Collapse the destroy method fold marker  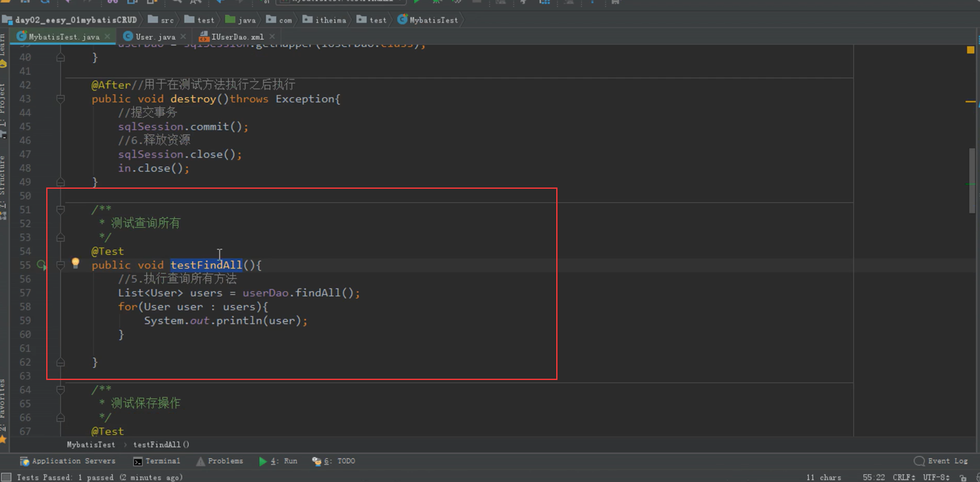61,99
